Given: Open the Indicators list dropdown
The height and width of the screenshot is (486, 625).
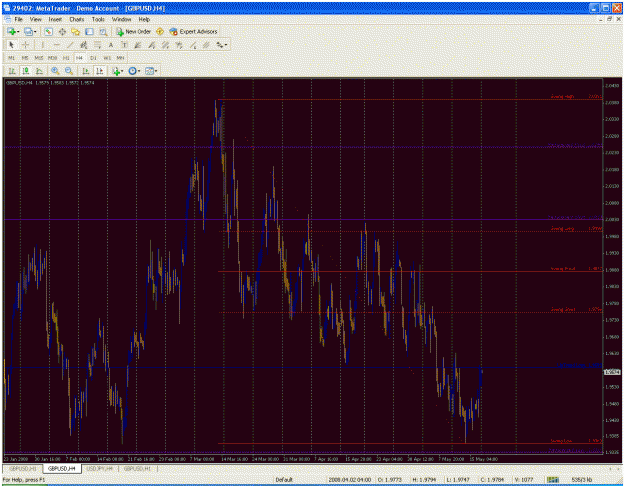Looking at the screenshot, I should 118,71.
